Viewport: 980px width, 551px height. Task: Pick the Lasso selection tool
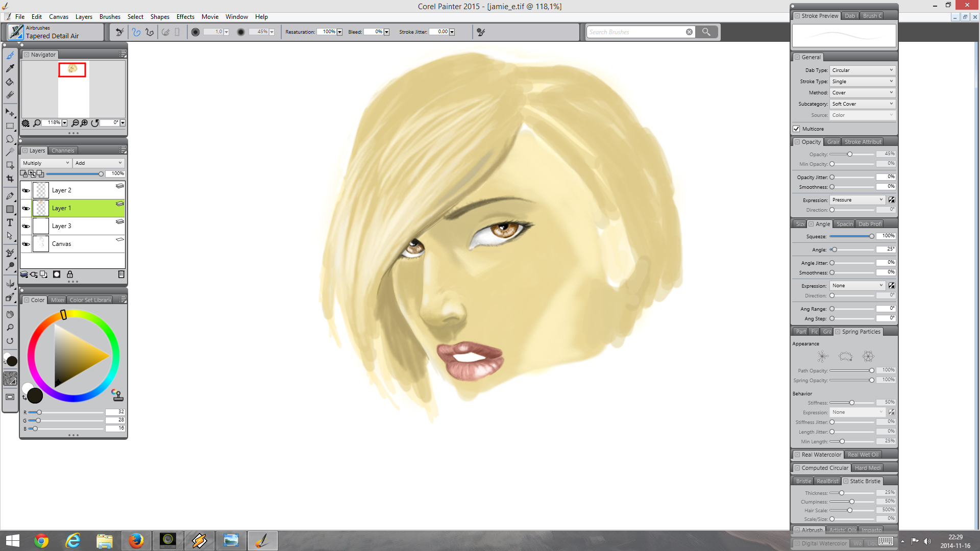[10, 139]
